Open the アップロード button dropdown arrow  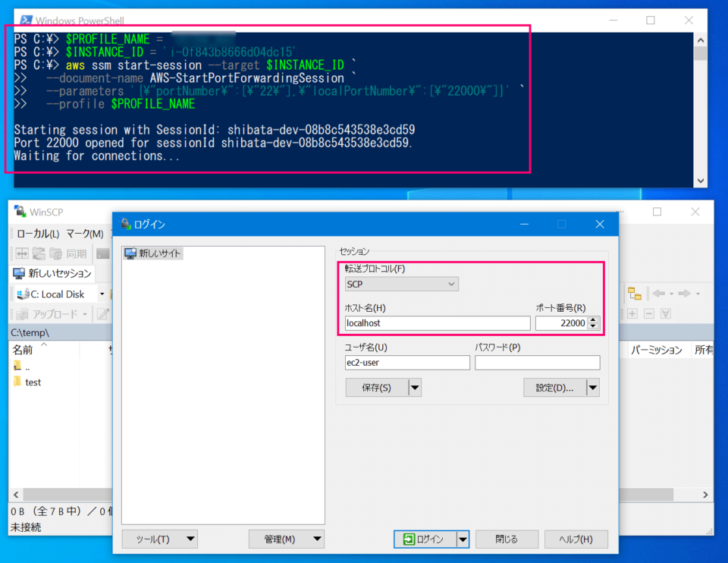[84, 313]
